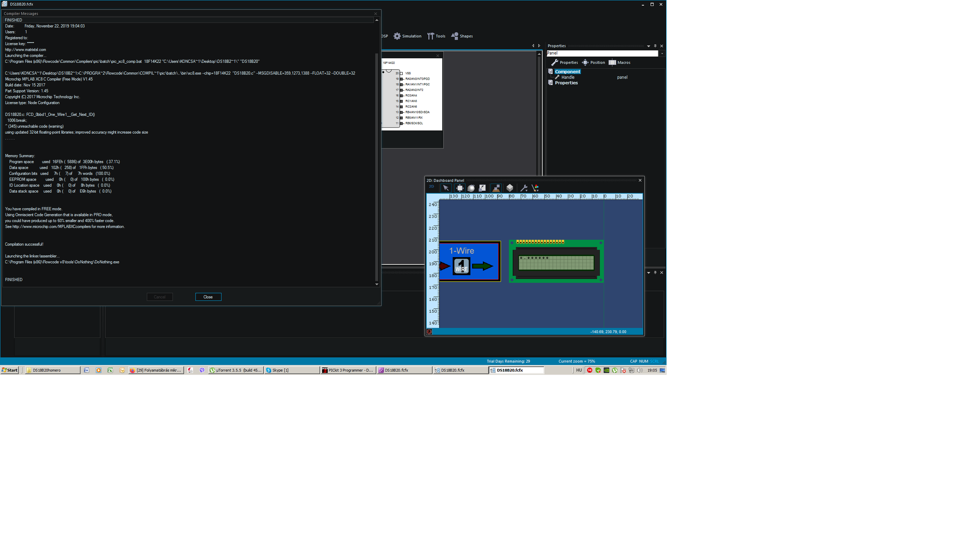Switch to the Position tab
The image size is (980, 551).
[593, 63]
